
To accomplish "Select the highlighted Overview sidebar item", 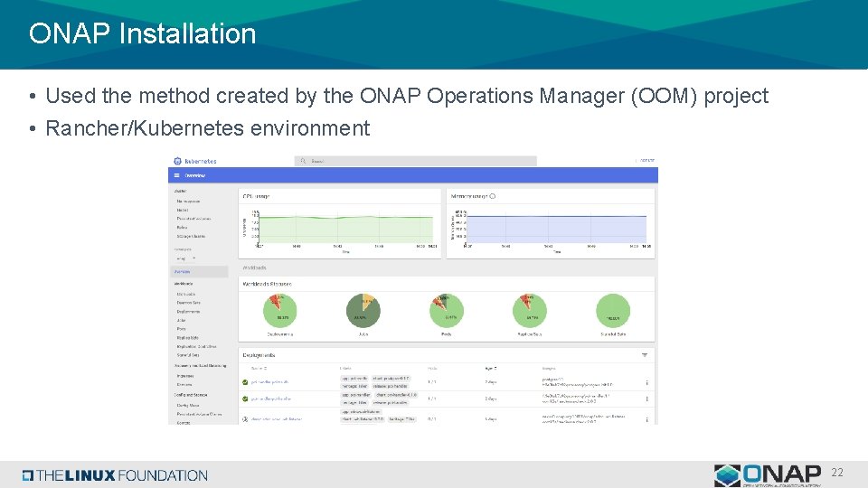I will 199,272.
